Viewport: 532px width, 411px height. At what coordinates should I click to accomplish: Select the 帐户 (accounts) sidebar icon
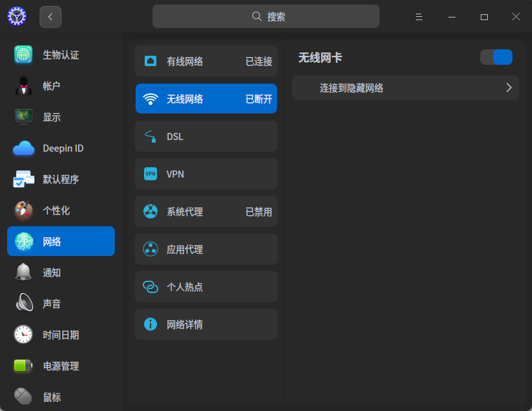[23, 86]
